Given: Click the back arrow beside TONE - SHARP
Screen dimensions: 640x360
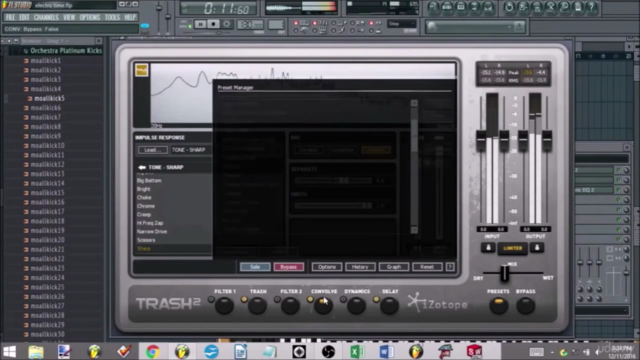Looking at the screenshot, I should pos(142,167).
